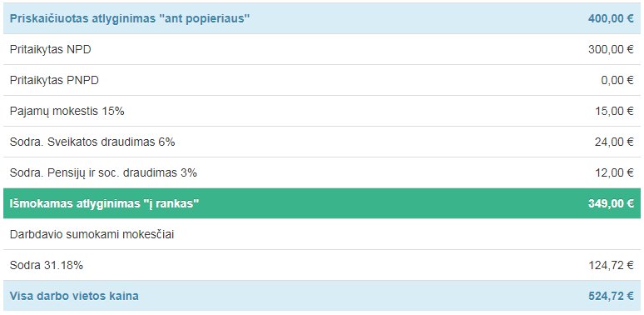Select the 124,72 € employer Sodra amount
The width and height of the screenshot is (644, 315).
(611, 266)
